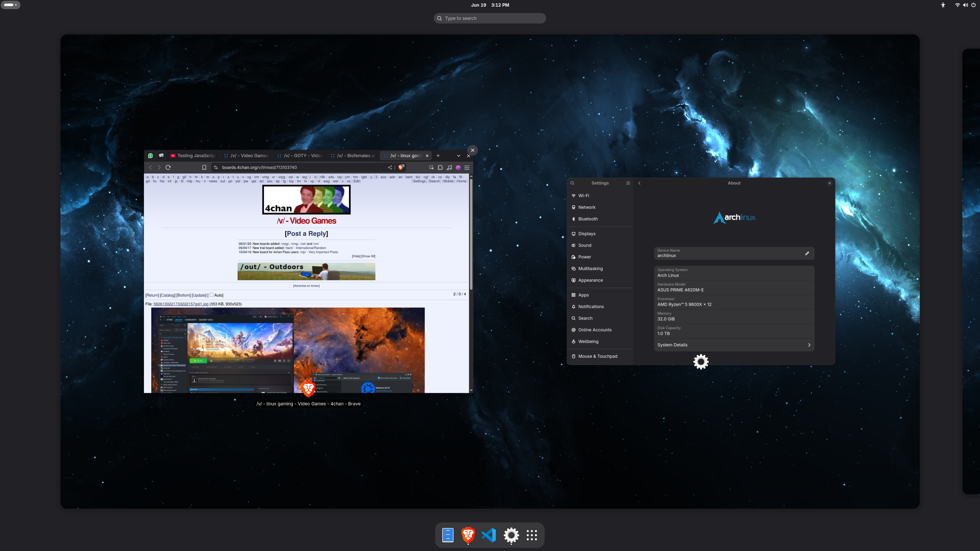
Task: Select Multitasking in Settings sidebar
Action: click(x=600, y=268)
